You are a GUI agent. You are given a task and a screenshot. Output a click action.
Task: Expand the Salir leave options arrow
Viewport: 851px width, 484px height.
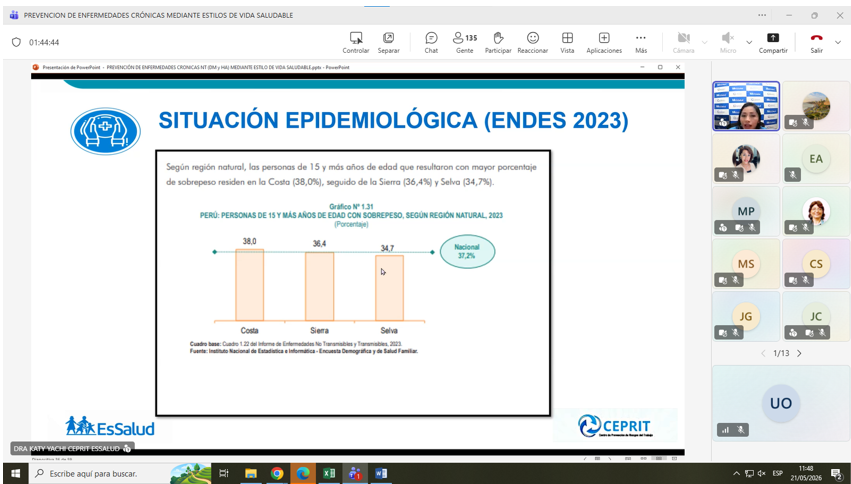click(837, 42)
